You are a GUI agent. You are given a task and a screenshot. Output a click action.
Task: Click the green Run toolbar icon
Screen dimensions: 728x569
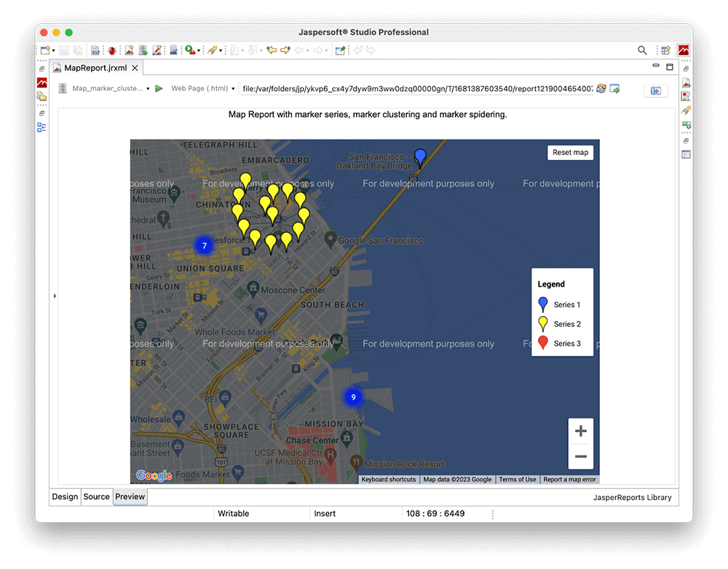190,49
